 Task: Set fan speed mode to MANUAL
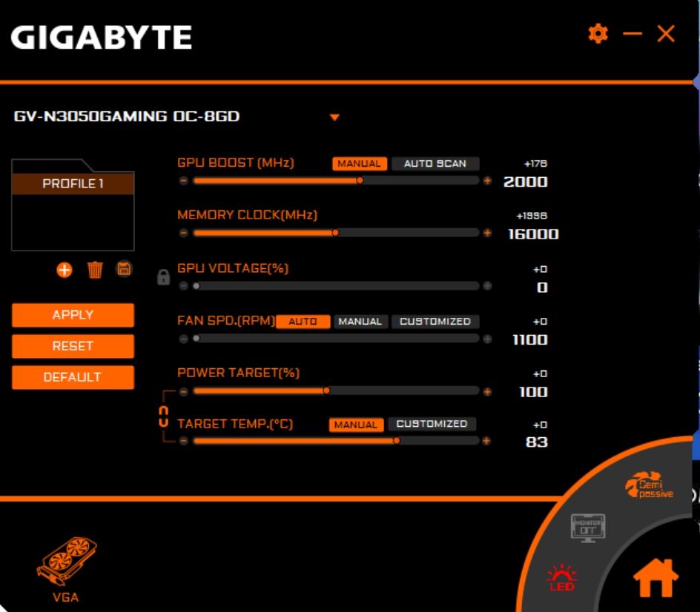tap(360, 322)
